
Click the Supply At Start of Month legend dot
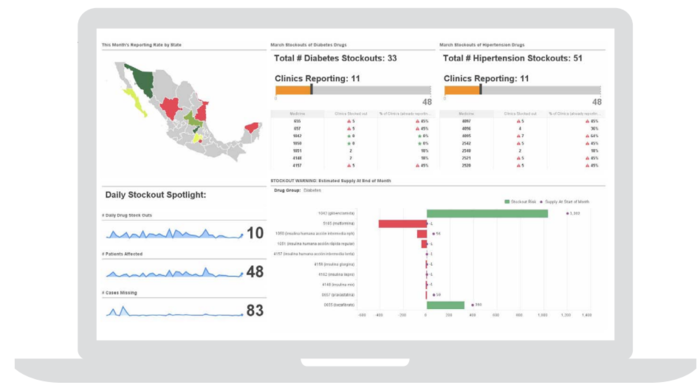542,202
